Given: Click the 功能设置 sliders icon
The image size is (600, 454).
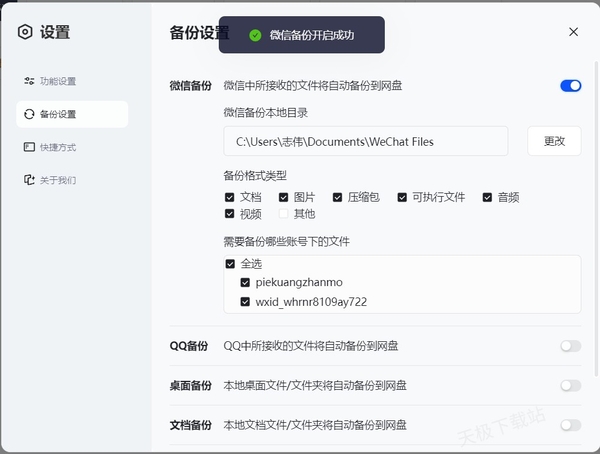Looking at the screenshot, I should click(x=29, y=81).
